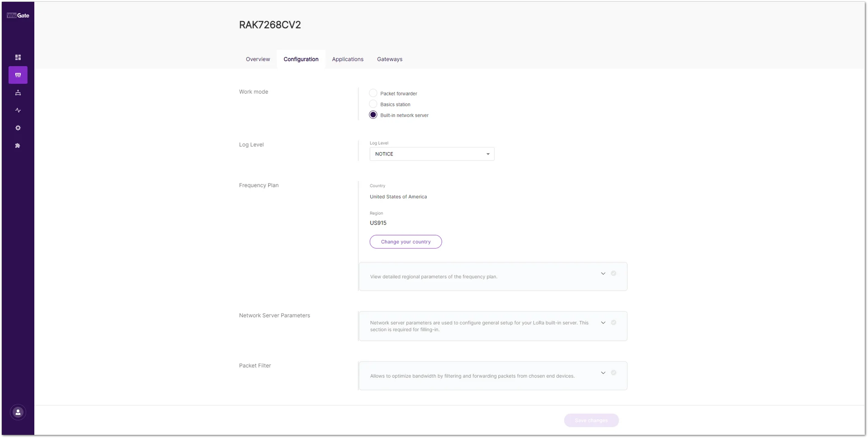Open Extensions via the sidebar puzzle icon
This screenshot has width=868, height=438.
18,146
